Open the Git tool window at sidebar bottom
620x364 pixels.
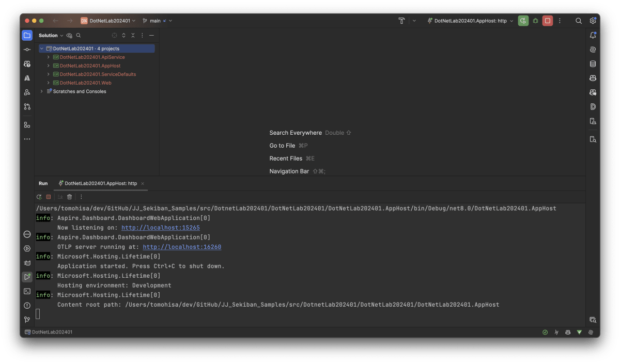pyautogui.click(x=27, y=320)
